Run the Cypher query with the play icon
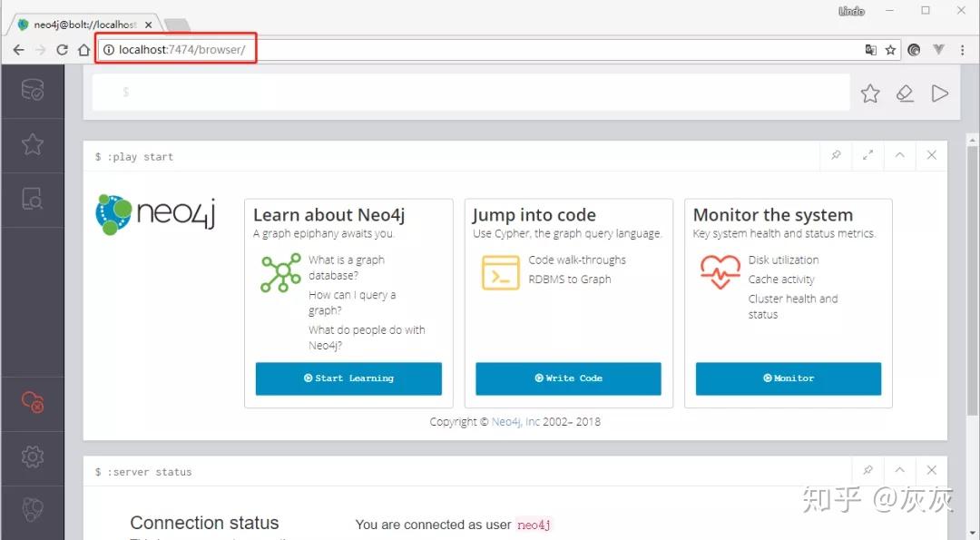 (939, 93)
